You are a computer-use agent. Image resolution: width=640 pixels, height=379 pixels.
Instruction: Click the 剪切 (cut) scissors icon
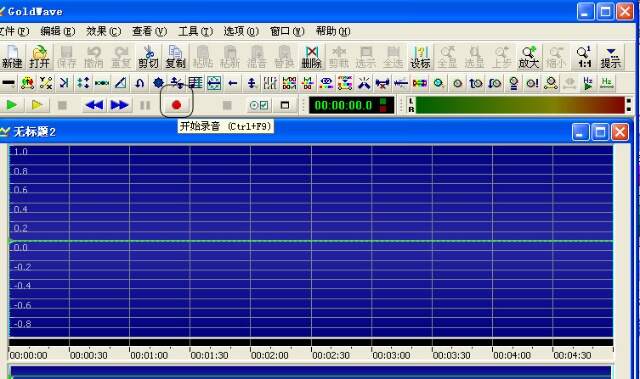pyautogui.click(x=148, y=57)
